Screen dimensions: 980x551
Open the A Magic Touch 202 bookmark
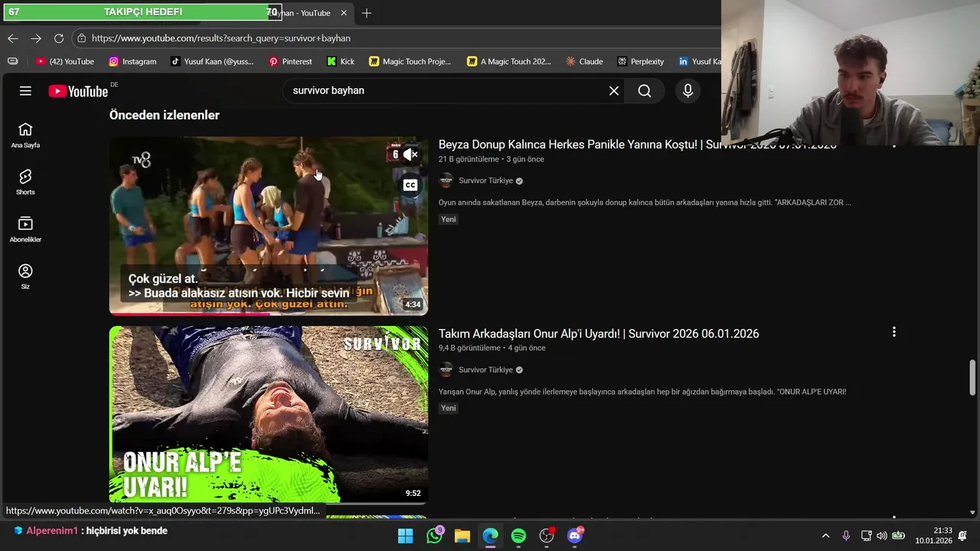point(509,61)
